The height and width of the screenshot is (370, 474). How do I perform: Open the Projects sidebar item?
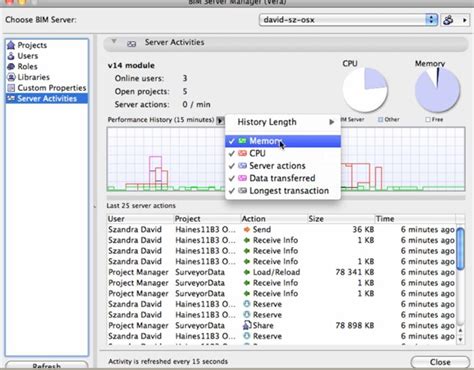pos(32,45)
